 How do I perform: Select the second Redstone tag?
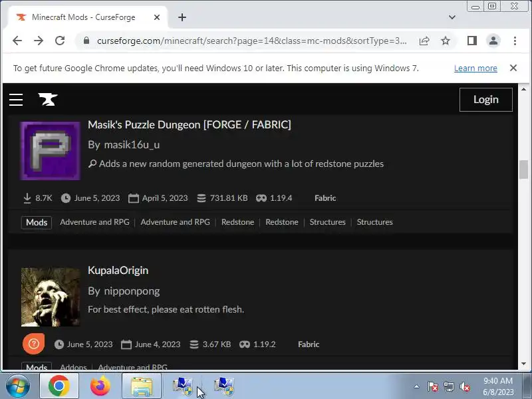(x=281, y=222)
